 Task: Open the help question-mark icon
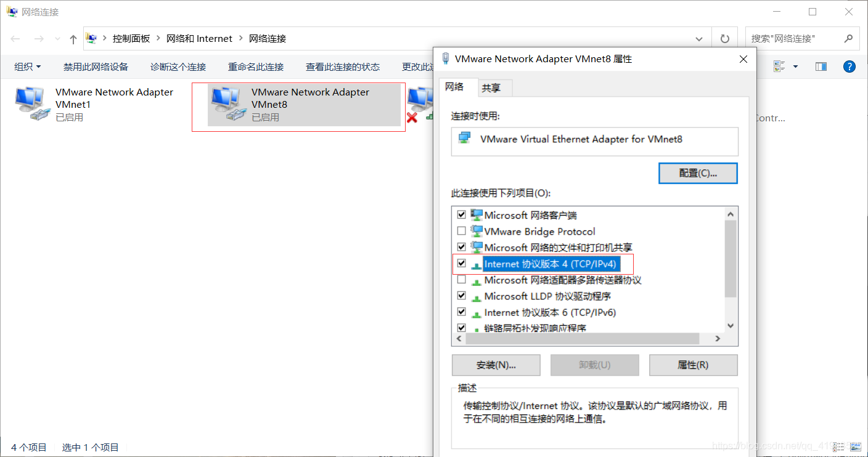click(x=849, y=67)
